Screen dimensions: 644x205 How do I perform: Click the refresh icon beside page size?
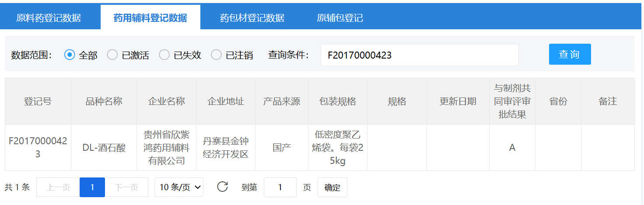click(x=223, y=187)
